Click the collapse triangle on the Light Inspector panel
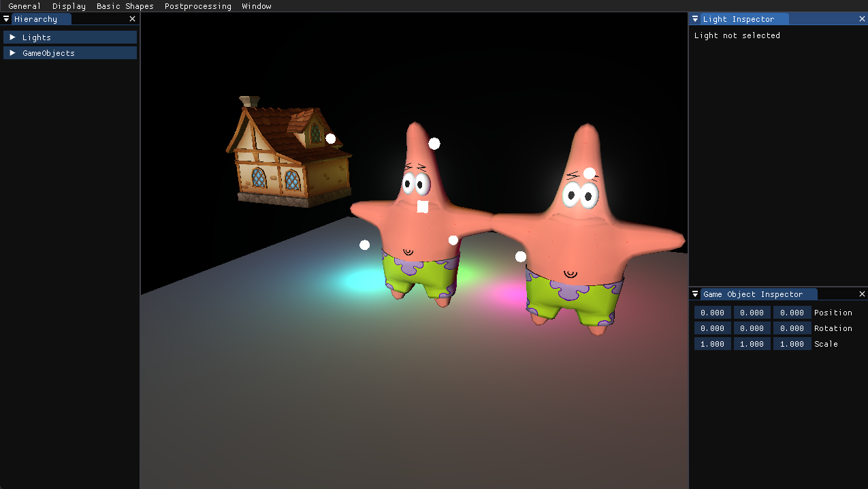 point(695,18)
